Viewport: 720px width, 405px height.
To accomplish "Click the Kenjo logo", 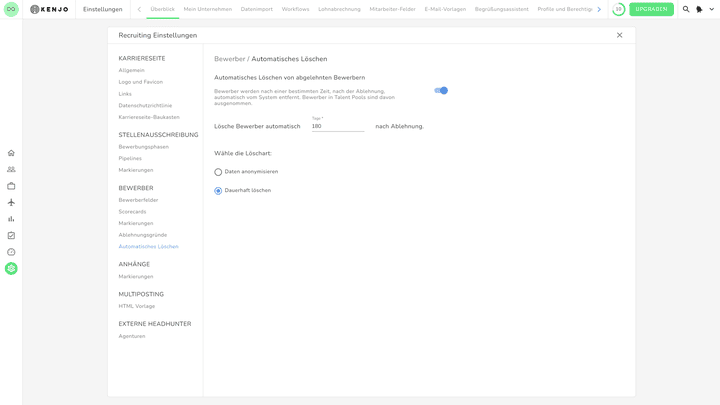I will tap(49, 9).
